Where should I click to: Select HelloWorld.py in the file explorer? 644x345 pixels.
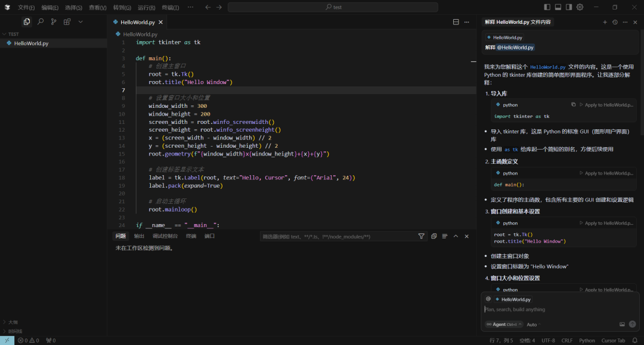(54, 43)
